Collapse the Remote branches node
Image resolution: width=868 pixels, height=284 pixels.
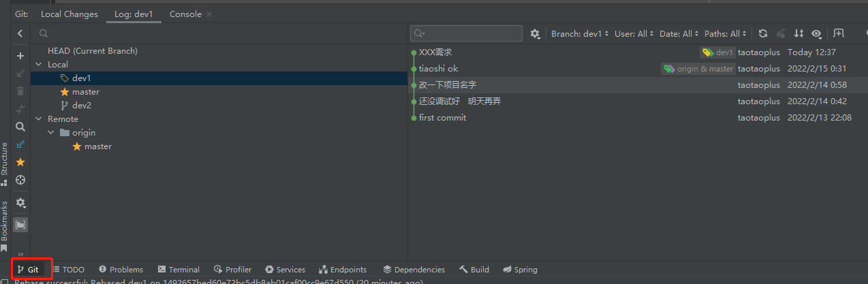click(x=39, y=119)
